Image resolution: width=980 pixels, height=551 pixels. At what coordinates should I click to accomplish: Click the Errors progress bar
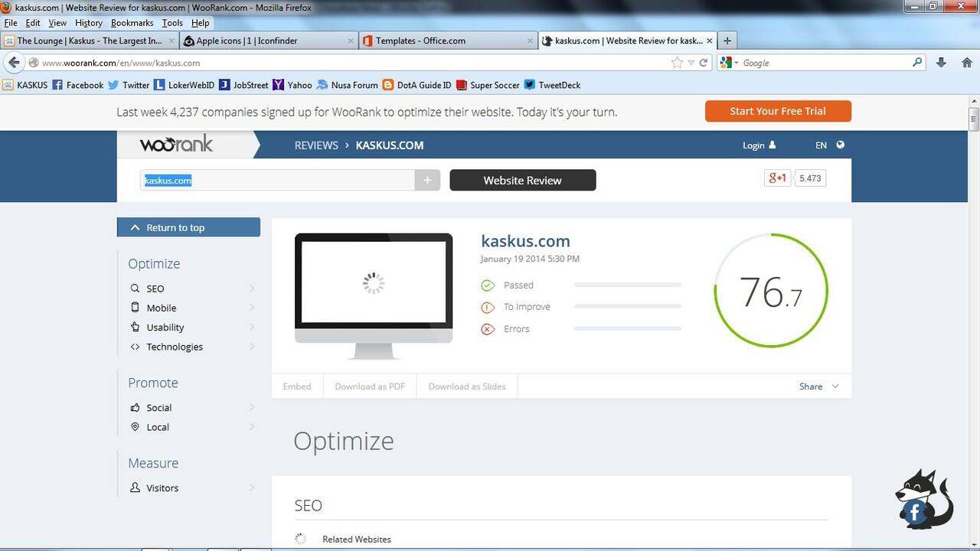(x=628, y=328)
